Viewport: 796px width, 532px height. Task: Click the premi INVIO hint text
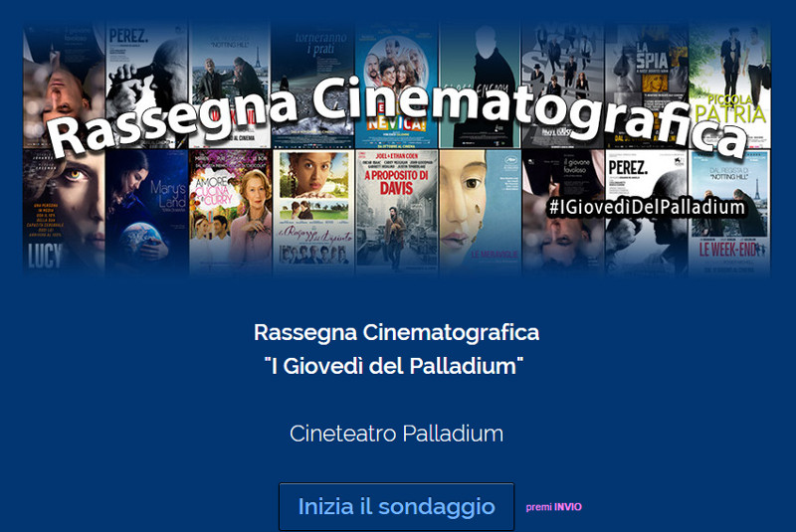point(554,507)
